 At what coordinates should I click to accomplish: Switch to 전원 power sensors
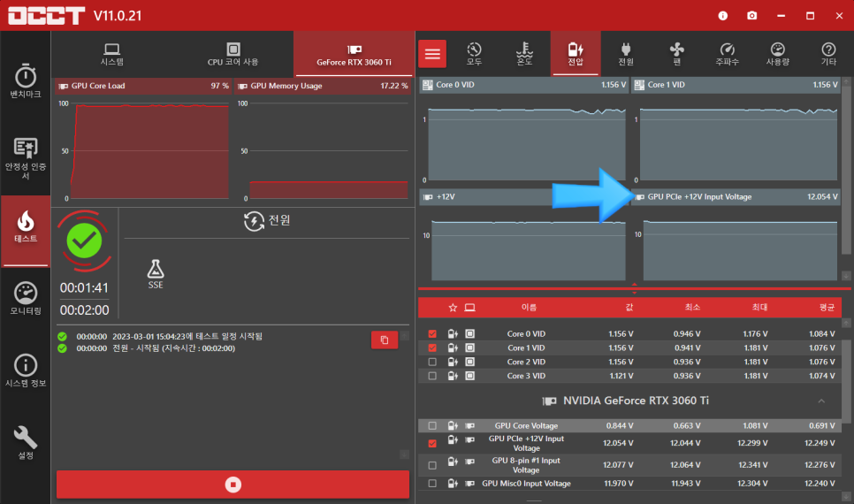click(x=626, y=55)
